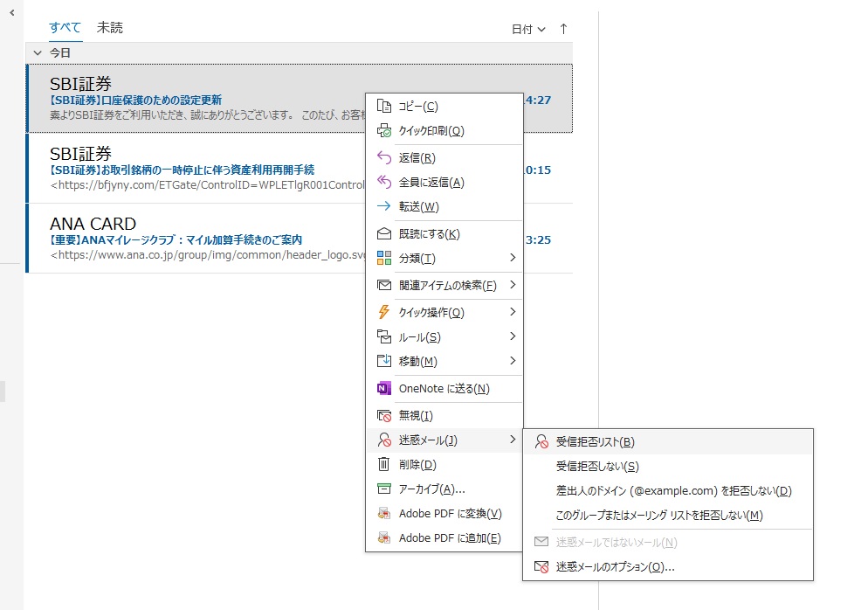Image resolution: width=868 pixels, height=610 pixels.
Task: Choose 転送(W) from the menu
Action: point(444,206)
